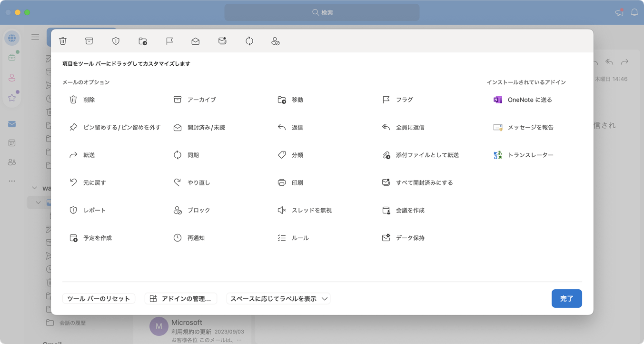
Task: Select the 添付ファイルとして転送 option
Action: (x=420, y=155)
